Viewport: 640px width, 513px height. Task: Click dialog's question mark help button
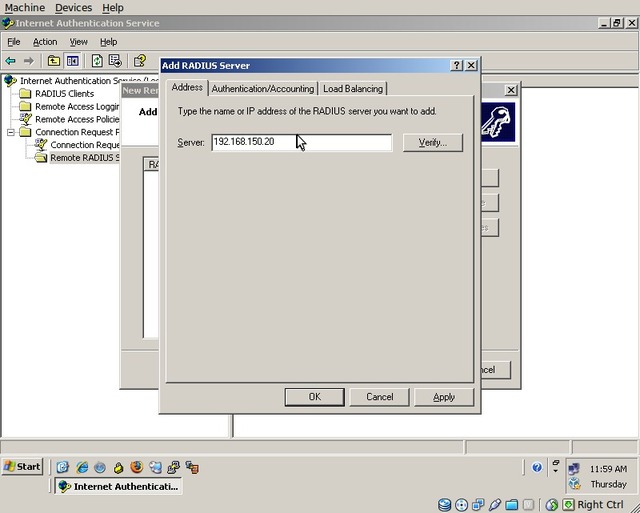click(456, 65)
